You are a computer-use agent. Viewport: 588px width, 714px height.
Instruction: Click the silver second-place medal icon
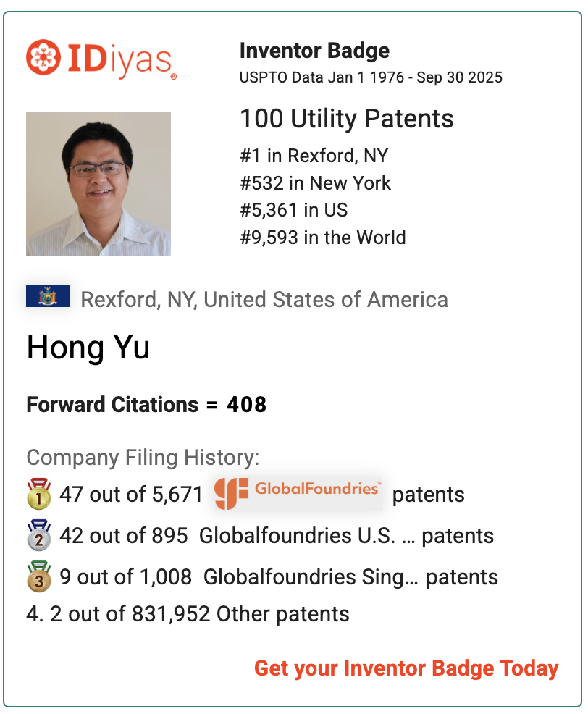point(39,536)
